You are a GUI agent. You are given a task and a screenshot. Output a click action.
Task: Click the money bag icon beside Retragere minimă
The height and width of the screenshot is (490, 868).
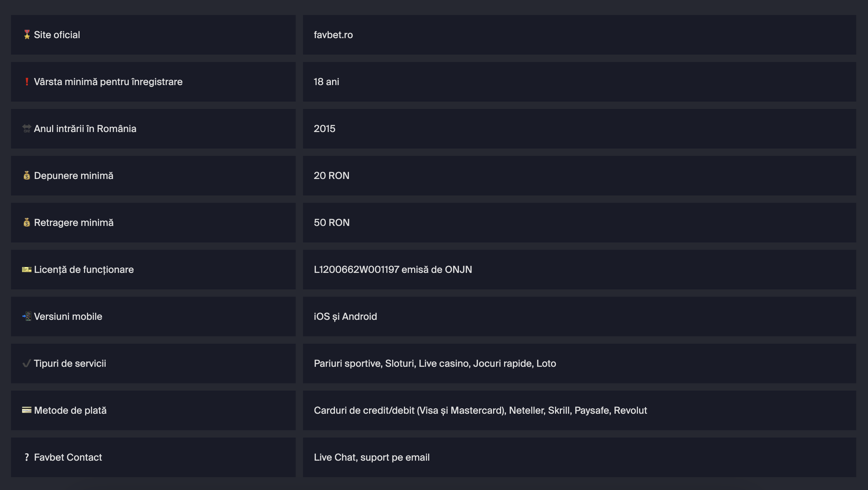27,223
